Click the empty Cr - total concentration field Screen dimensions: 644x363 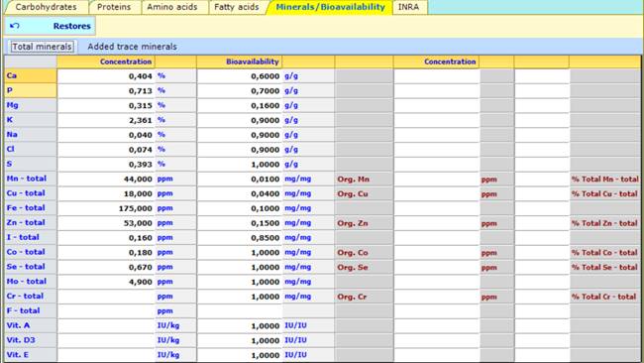[106, 297]
